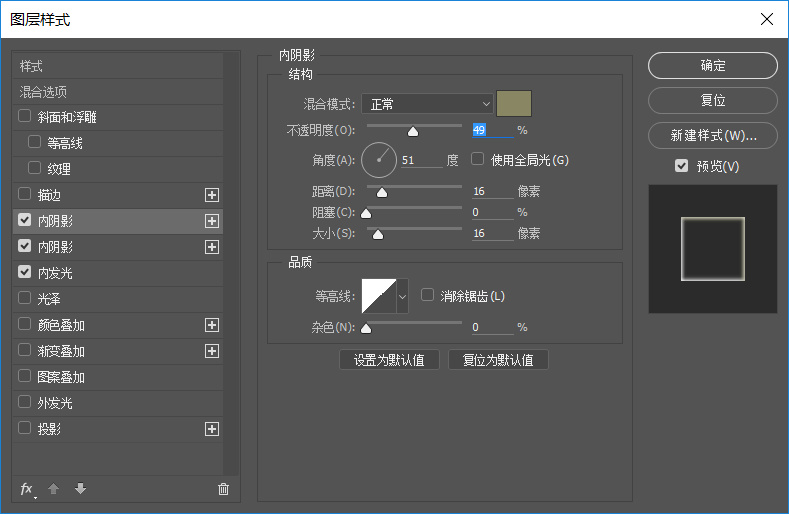Viewport: 789px width, 514px height.
Task: Uncheck the 预览 checkbox
Action: coord(681,166)
